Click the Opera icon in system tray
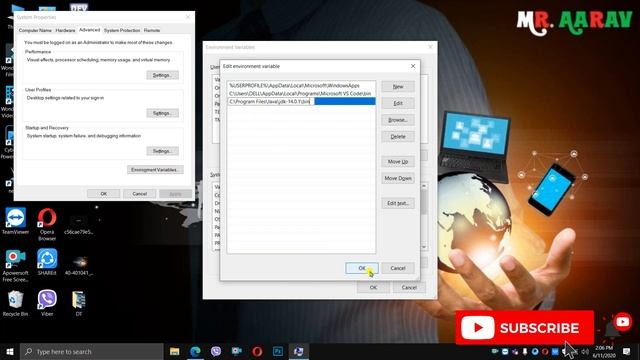The image size is (640, 360). [544, 351]
